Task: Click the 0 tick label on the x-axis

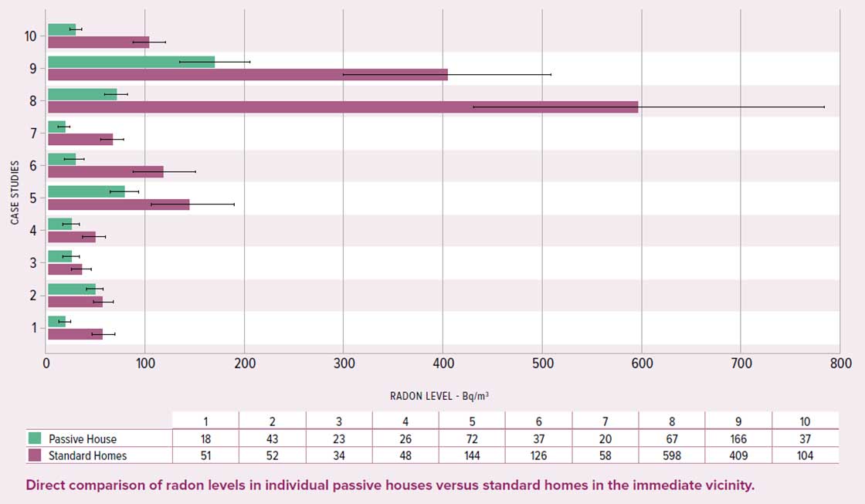Action: point(47,361)
